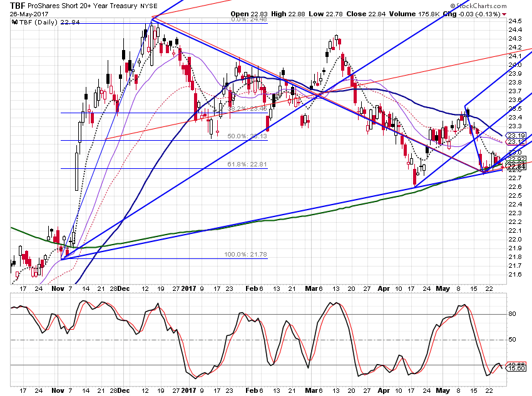The height and width of the screenshot is (396, 532).
Task: Click the 15.60 stochastic value tag
Action: 516,368
